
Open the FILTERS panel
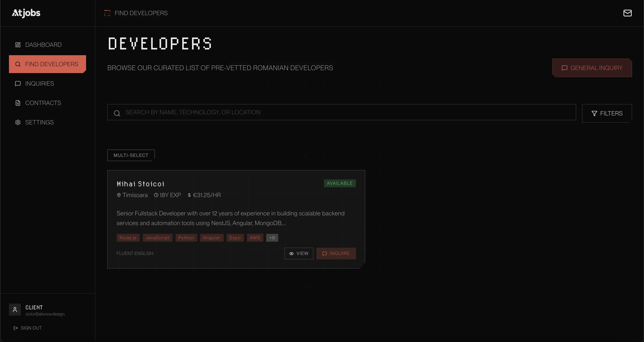tap(607, 113)
